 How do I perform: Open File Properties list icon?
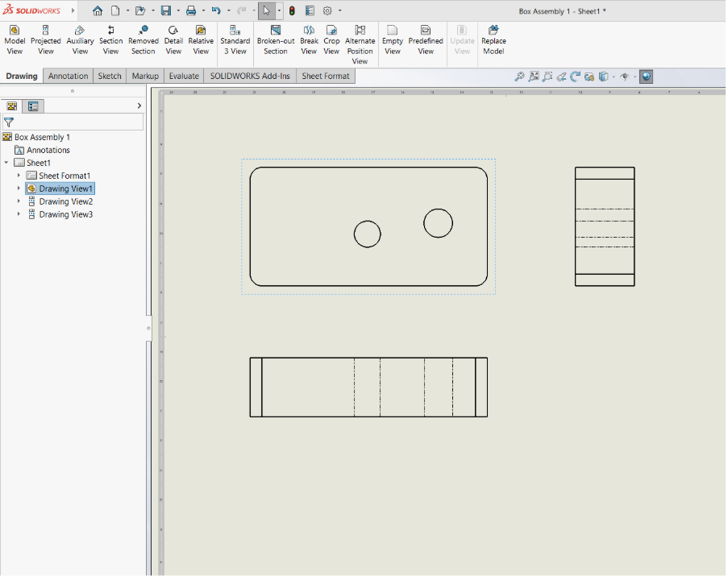[310, 10]
